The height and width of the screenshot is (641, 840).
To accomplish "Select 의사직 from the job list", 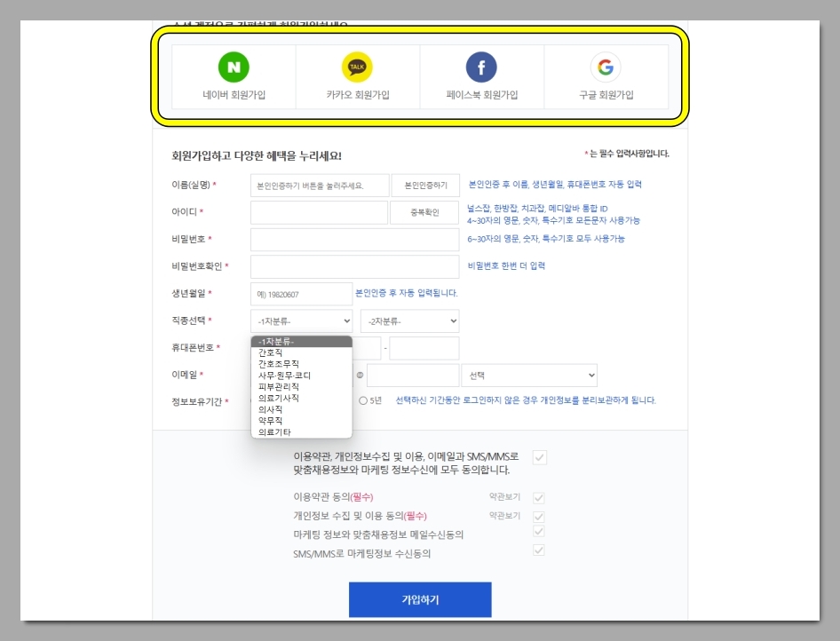I will coord(302,409).
